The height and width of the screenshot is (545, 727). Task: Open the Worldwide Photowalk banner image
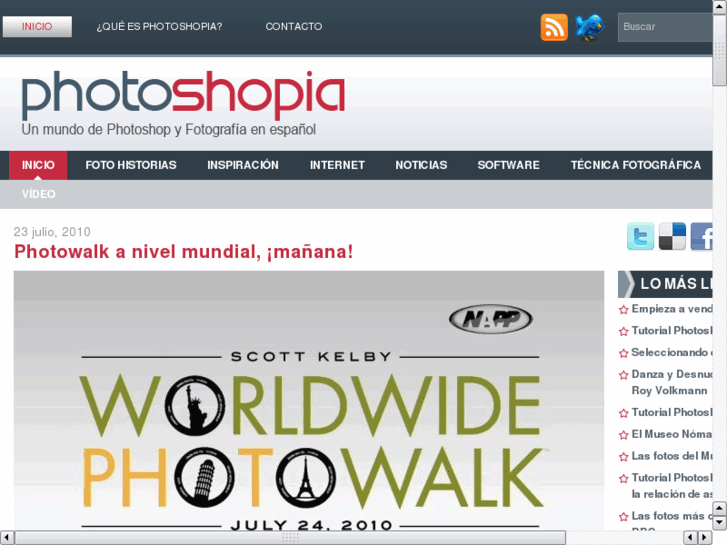point(309,400)
